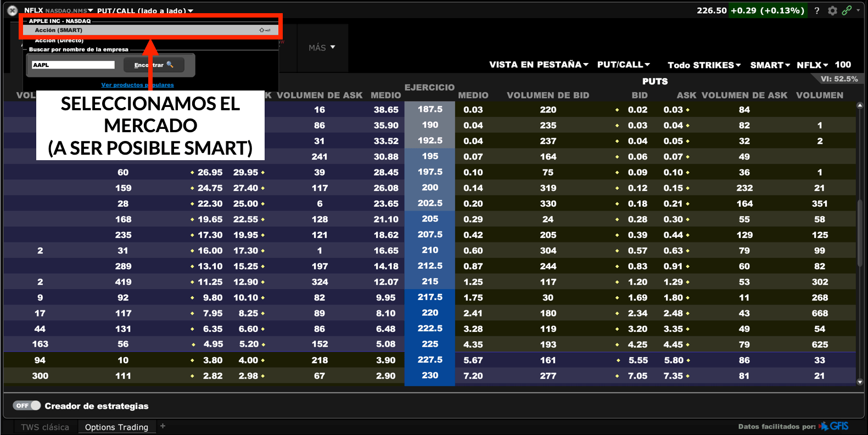Click the green chain link icon

point(847,10)
